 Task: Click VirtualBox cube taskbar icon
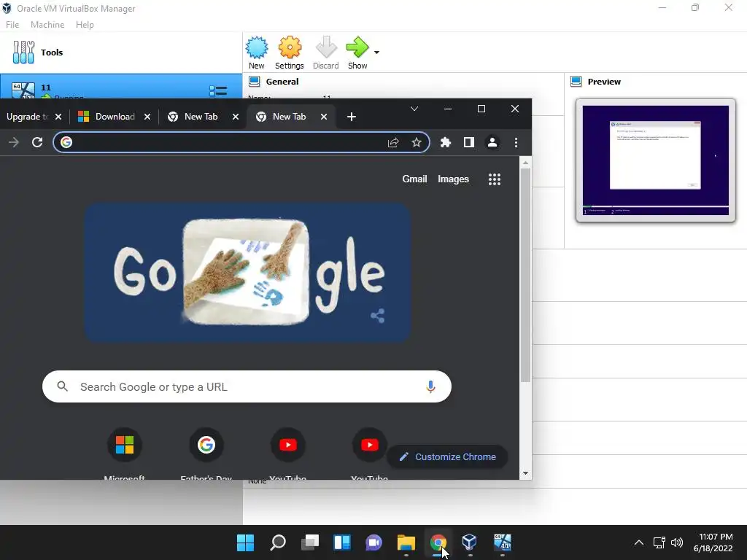470,542
